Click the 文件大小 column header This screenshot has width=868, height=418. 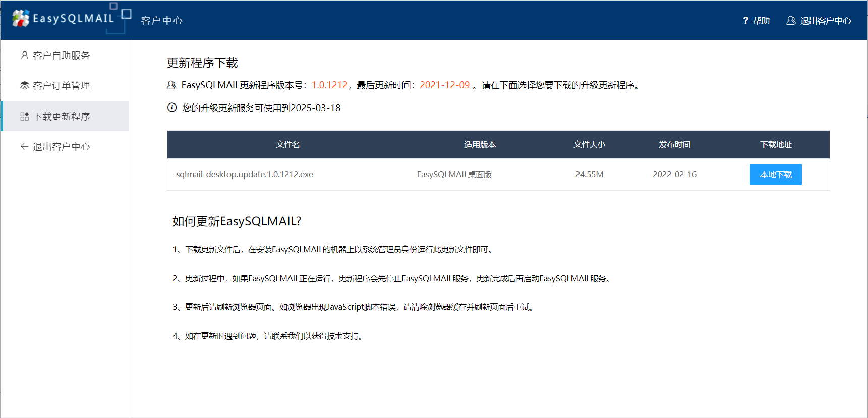[589, 144]
